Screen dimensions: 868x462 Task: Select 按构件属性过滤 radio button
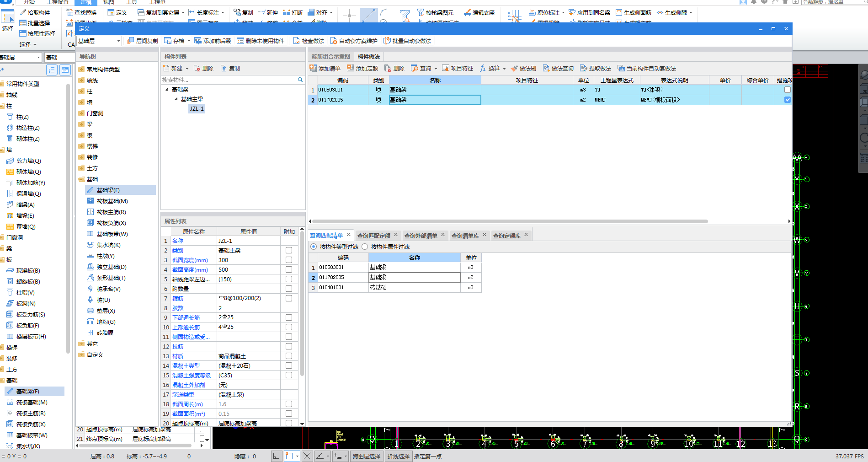pos(365,247)
